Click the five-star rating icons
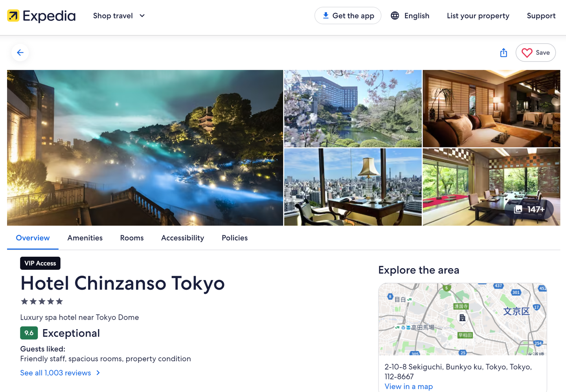This screenshot has height=392, width=566. [42, 302]
